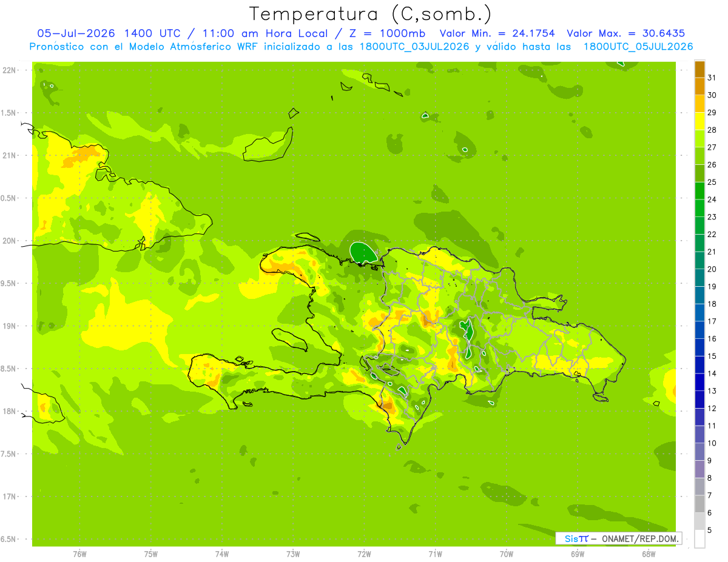
Task: Click the '0.5N' latitude tick label
Action: point(9,198)
